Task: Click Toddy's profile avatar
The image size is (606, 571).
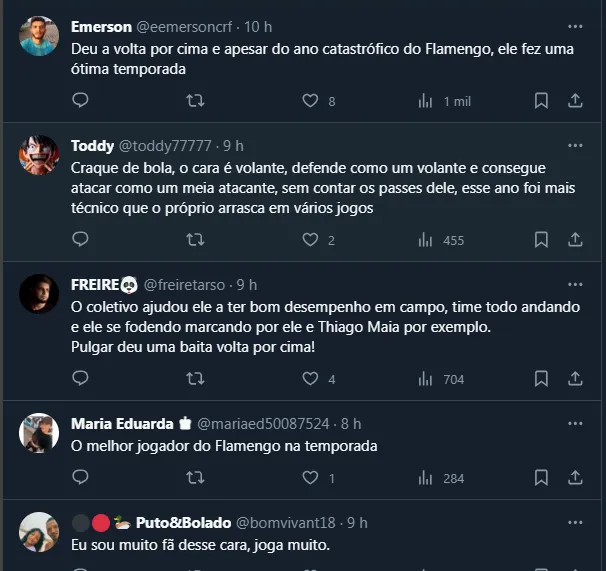Action: pos(40,154)
